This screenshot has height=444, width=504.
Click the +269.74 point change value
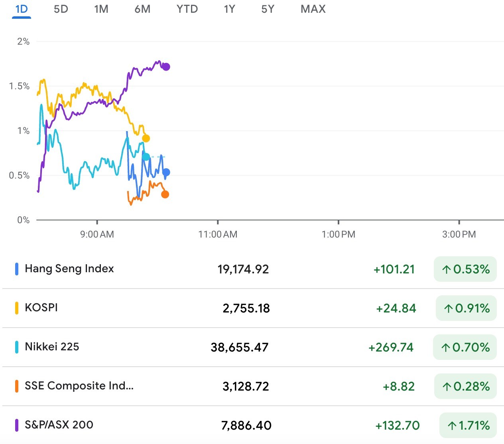391,348
